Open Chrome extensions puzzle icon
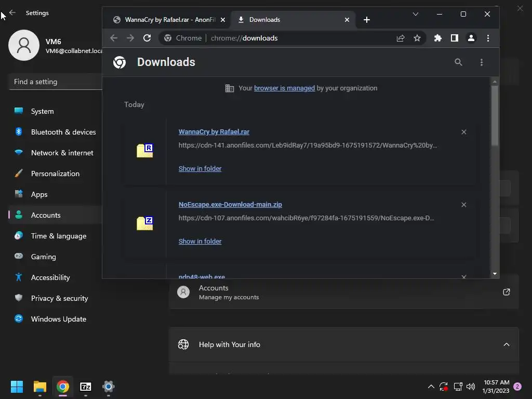 [x=437, y=38]
